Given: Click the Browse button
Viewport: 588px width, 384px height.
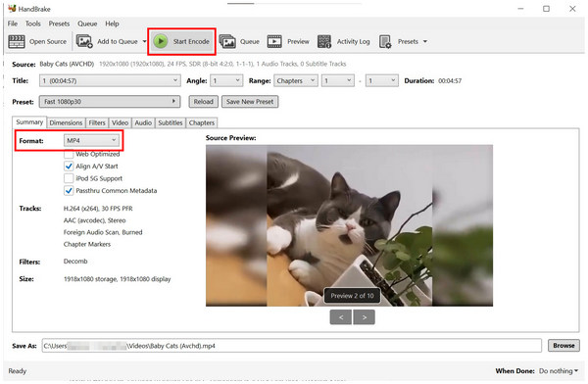Looking at the screenshot, I should (x=563, y=346).
